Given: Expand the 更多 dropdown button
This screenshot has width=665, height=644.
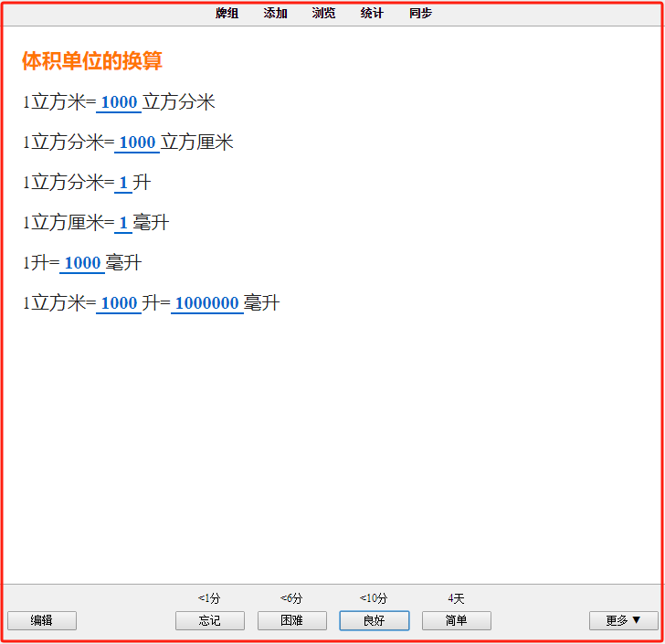Looking at the screenshot, I should pos(623,620).
